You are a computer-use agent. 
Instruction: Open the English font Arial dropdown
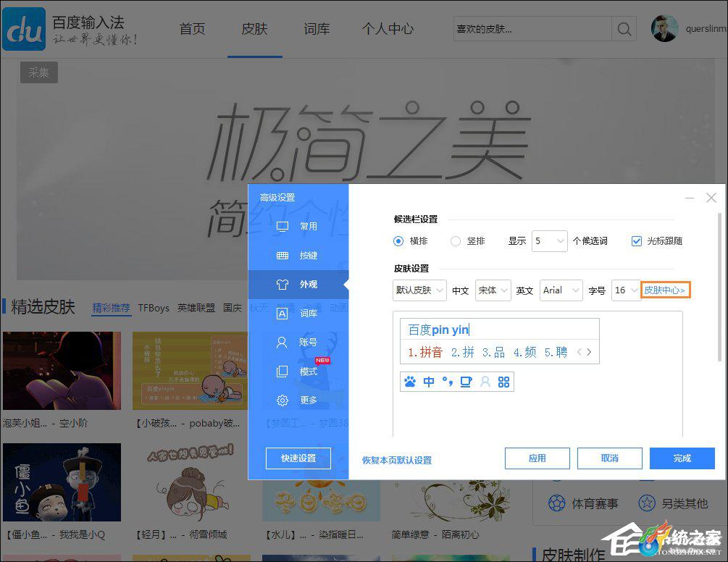click(561, 290)
